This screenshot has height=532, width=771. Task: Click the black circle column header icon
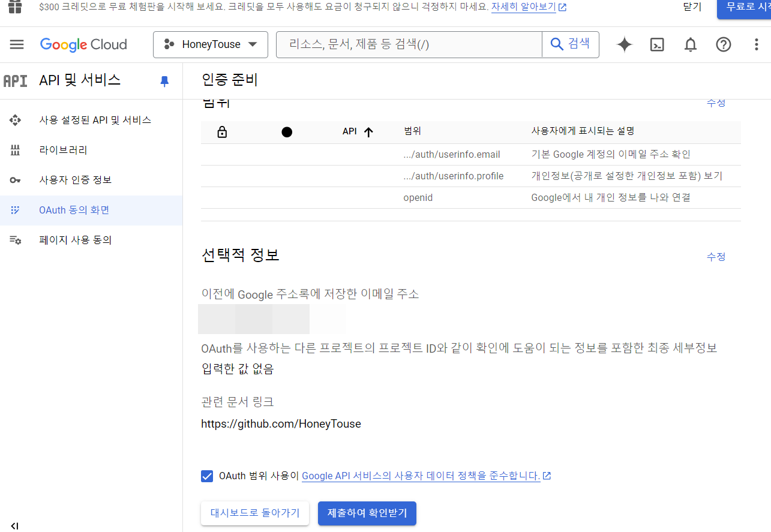(x=287, y=132)
